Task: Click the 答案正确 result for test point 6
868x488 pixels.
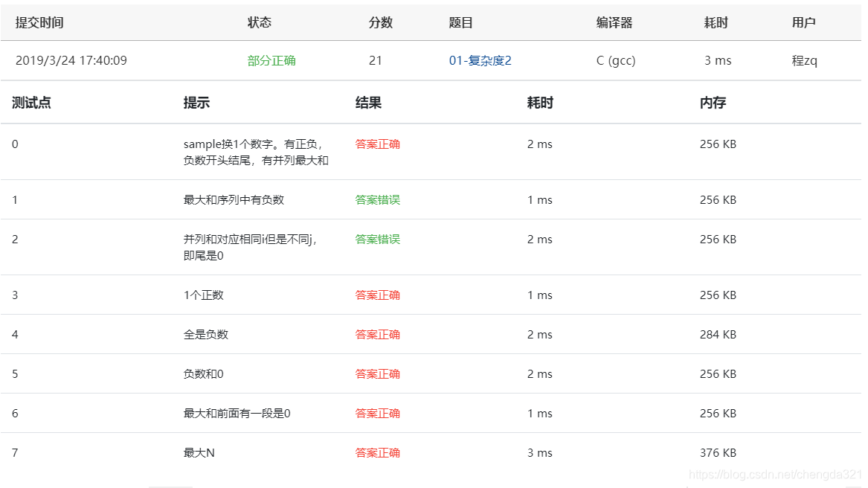Action: click(378, 413)
